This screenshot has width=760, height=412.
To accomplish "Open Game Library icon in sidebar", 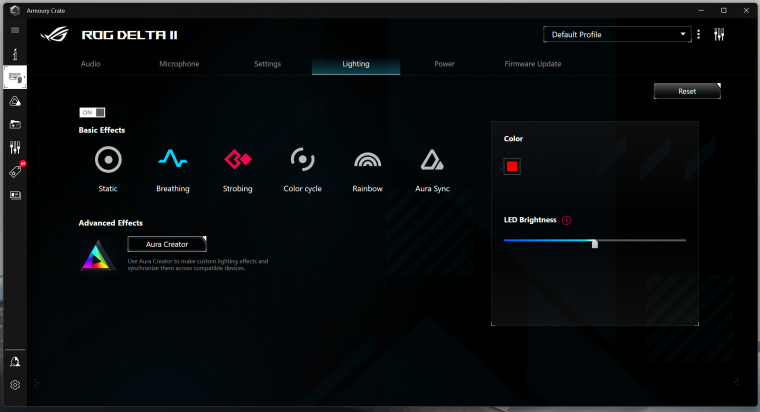I will (x=15, y=125).
